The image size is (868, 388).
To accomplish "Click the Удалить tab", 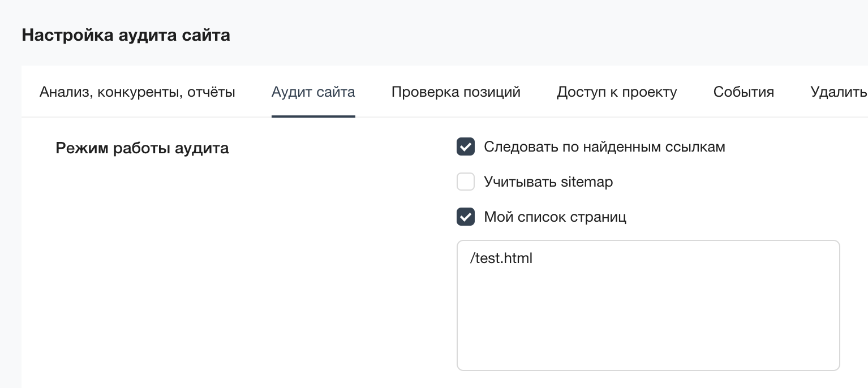I will 839,92.
